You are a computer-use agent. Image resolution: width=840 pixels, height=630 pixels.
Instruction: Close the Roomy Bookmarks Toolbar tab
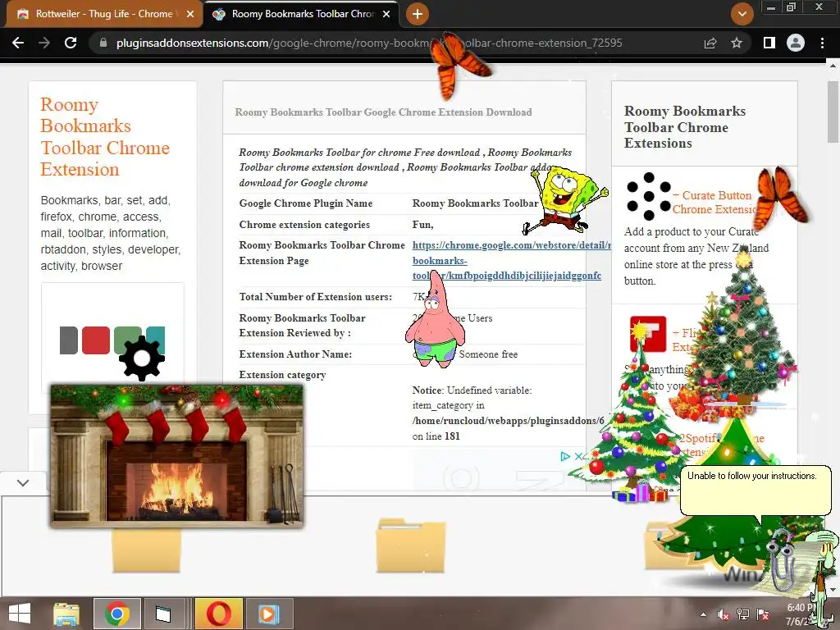click(x=386, y=14)
